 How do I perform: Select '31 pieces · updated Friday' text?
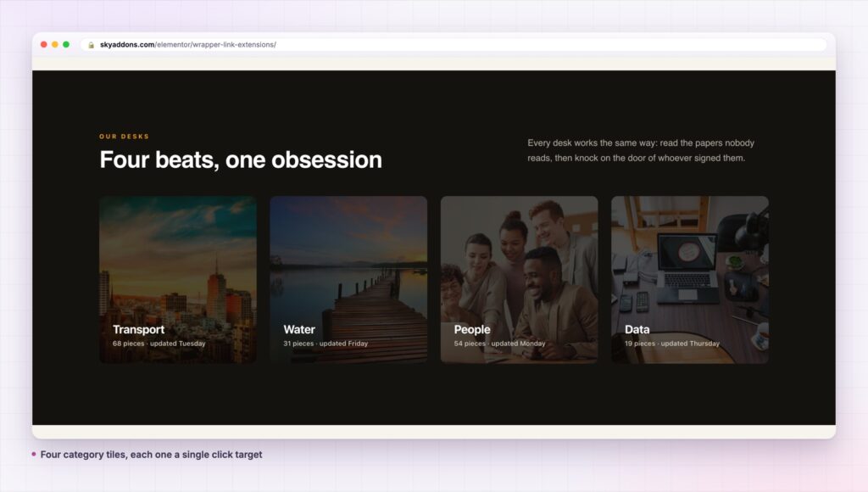[325, 344]
